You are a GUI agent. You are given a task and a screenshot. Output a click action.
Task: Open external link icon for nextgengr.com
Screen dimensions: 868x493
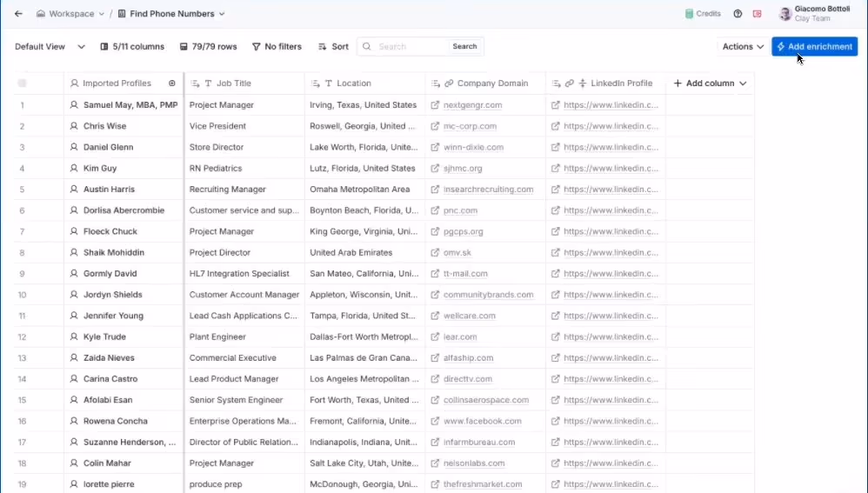pyautogui.click(x=435, y=104)
